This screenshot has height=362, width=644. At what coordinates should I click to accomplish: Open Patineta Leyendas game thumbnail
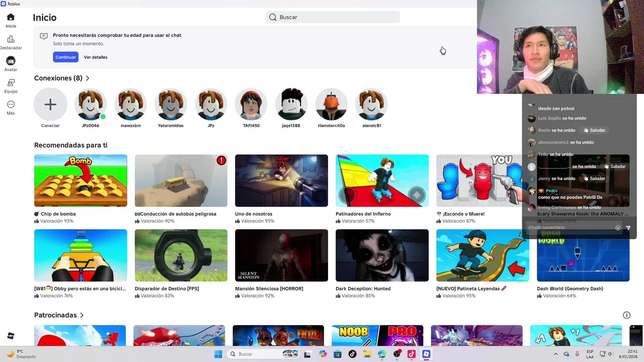click(x=482, y=255)
